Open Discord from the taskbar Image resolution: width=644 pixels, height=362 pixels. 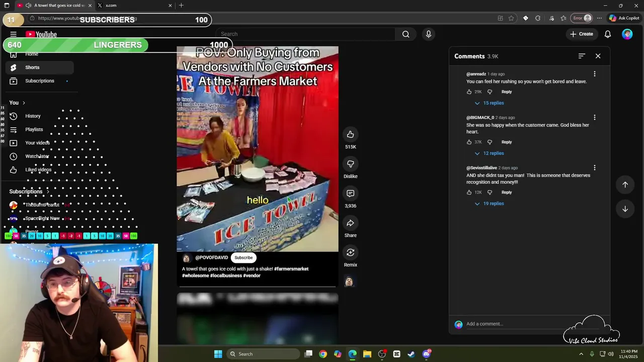click(427, 354)
